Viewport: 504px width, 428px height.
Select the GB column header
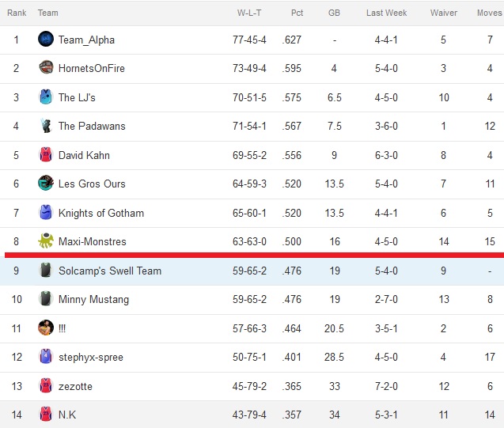click(x=334, y=13)
